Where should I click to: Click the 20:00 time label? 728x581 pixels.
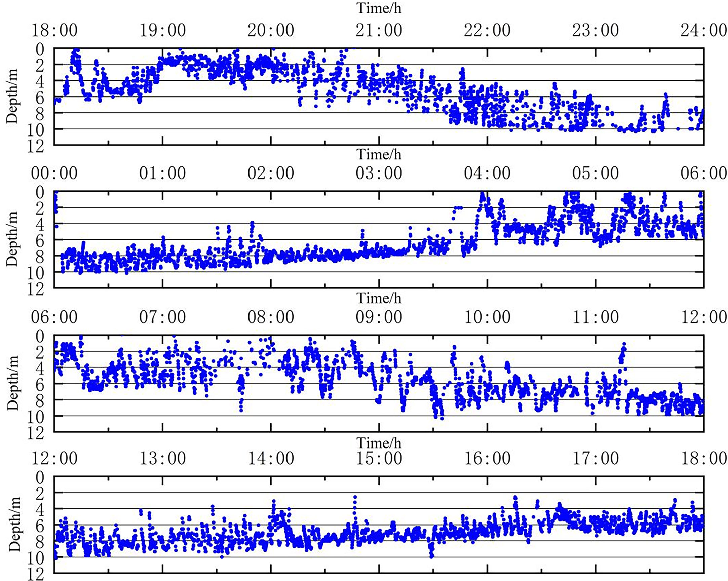tap(271, 30)
